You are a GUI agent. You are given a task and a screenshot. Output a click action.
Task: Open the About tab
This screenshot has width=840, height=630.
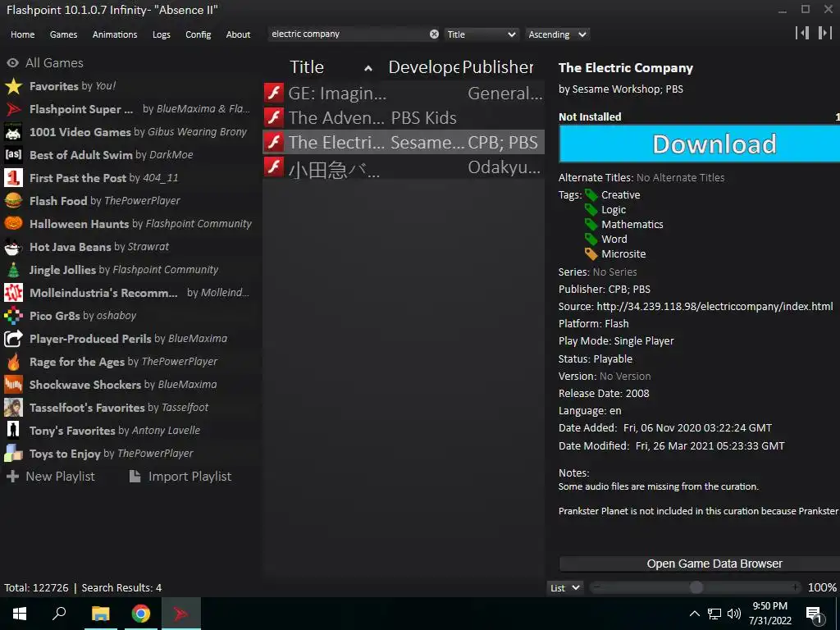coord(238,34)
